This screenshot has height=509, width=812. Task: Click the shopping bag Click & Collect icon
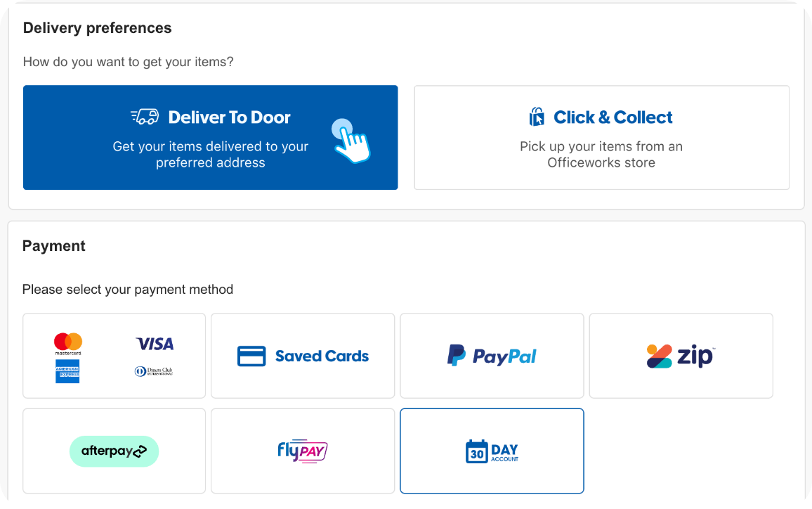point(537,117)
